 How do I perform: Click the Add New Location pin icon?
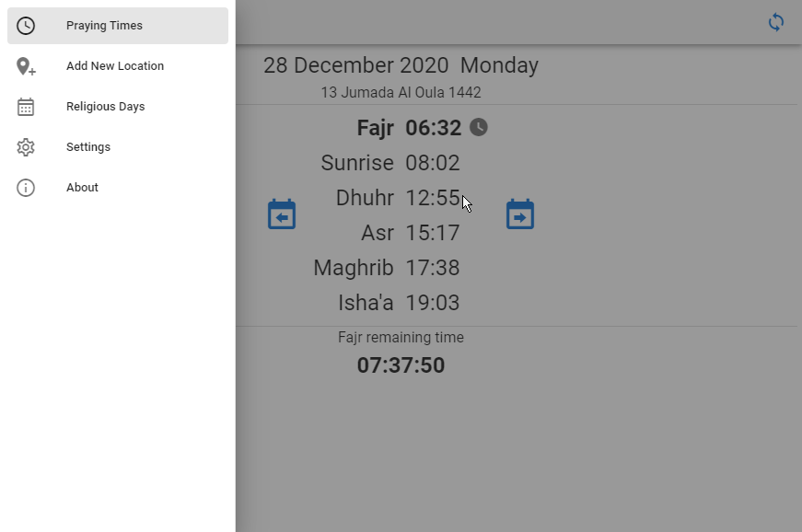[x=26, y=66]
